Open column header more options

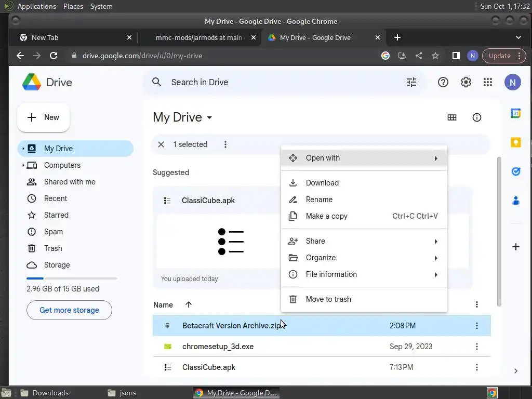(x=476, y=304)
